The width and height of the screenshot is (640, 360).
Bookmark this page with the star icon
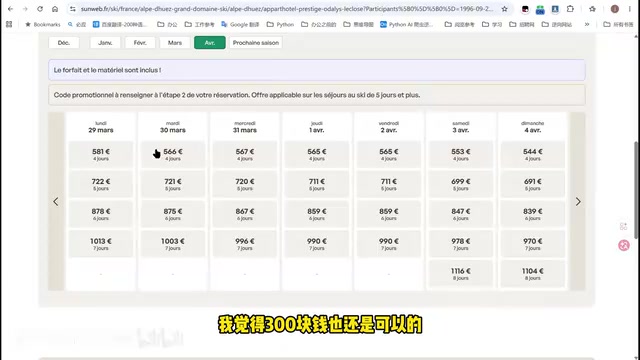504,9
